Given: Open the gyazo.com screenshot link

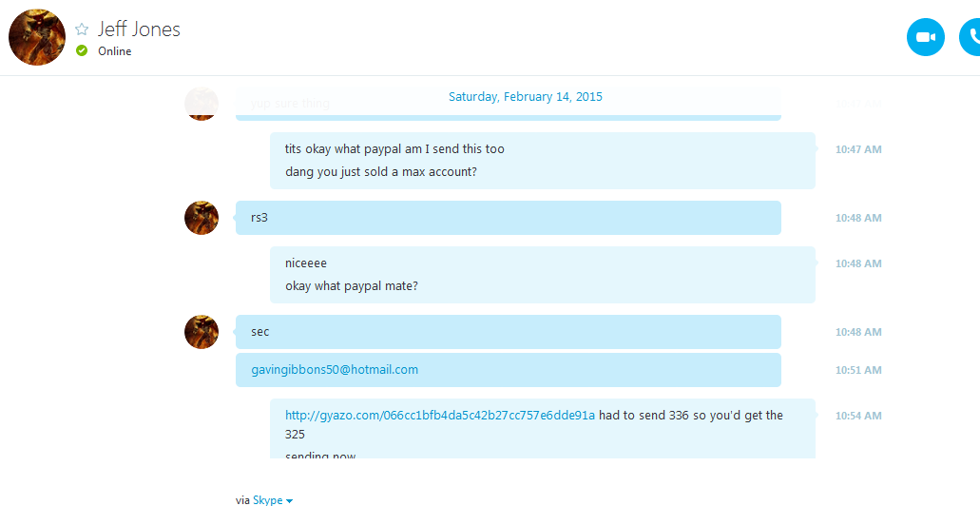Looking at the screenshot, I should click(440, 416).
